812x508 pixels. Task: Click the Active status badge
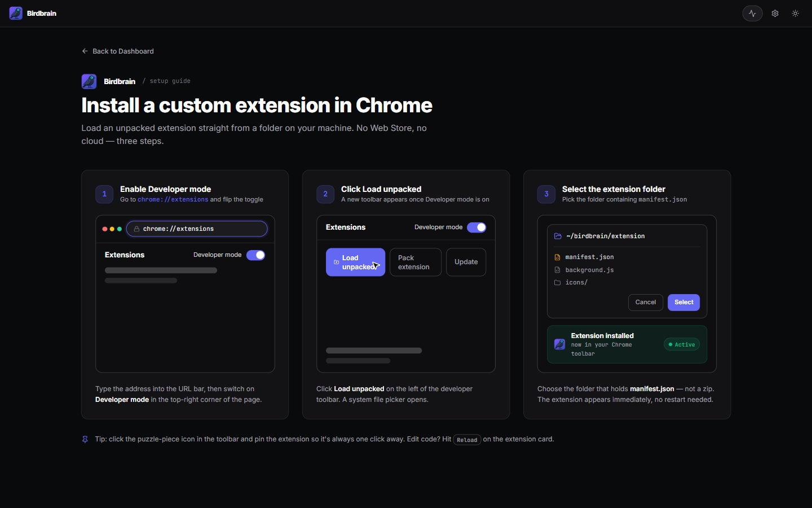point(682,344)
